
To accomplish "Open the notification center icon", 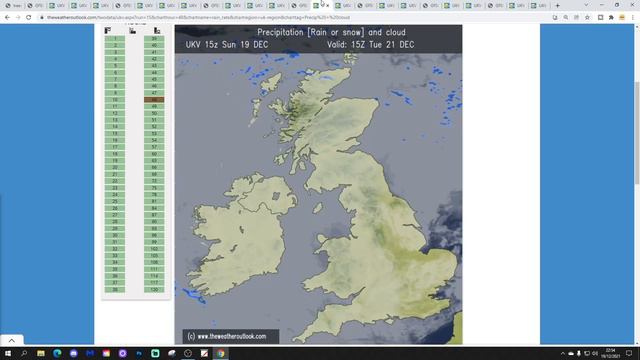I will pyautogui.click(x=629, y=353).
